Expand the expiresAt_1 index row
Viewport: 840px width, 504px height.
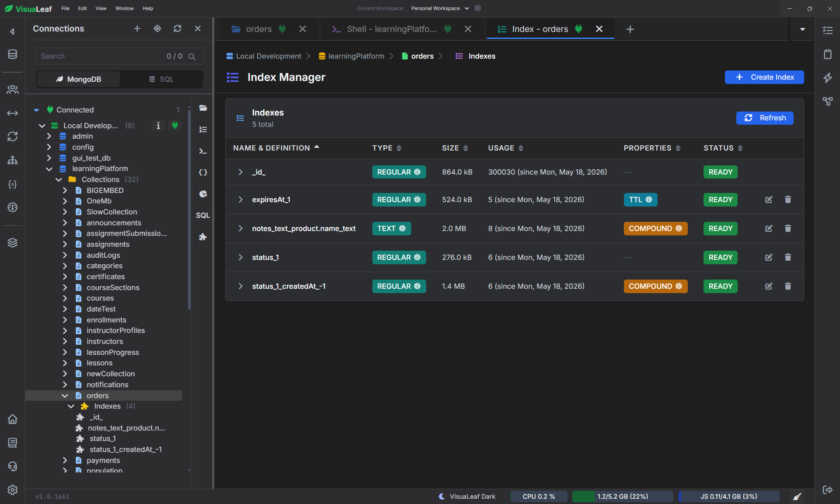point(240,199)
